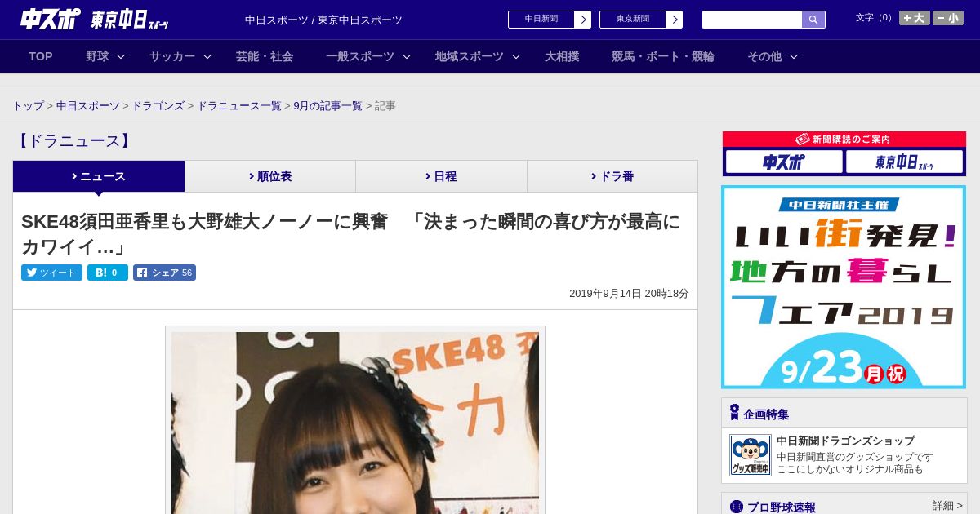Screen dimensions: 980x514
Task: Open 中日新聞ドラゴンズショップ link
Action: (845, 441)
